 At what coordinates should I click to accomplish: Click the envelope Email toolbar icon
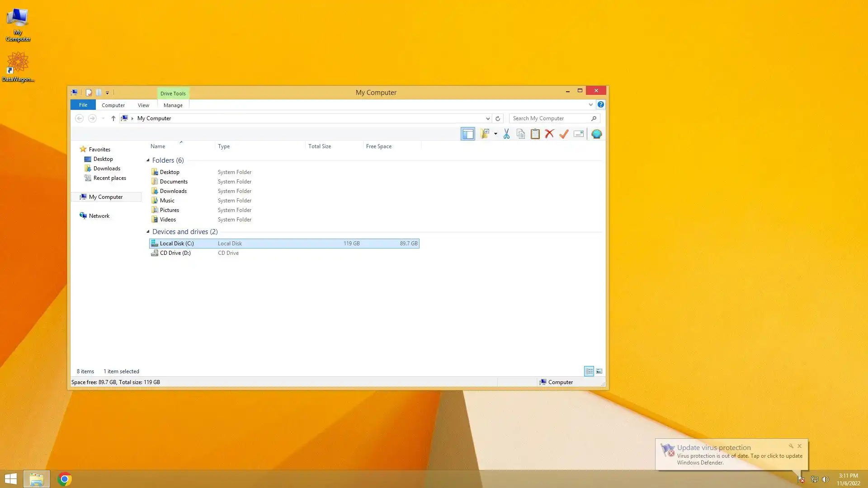click(579, 134)
